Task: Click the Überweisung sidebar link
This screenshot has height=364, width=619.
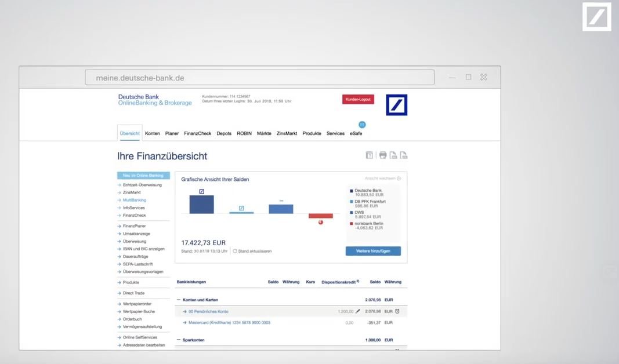Action: click(134, 241)
